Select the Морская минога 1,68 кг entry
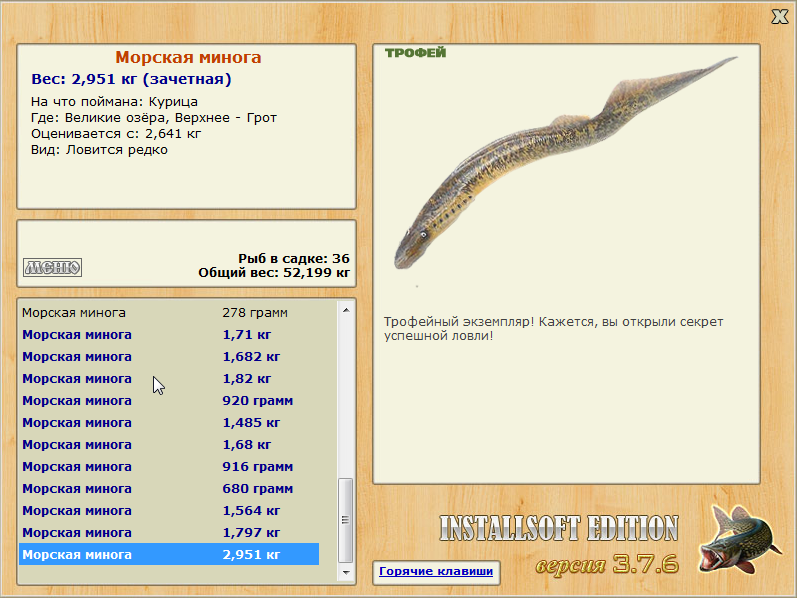The height and width of the screenshot is (598, 797). (169, 444)
